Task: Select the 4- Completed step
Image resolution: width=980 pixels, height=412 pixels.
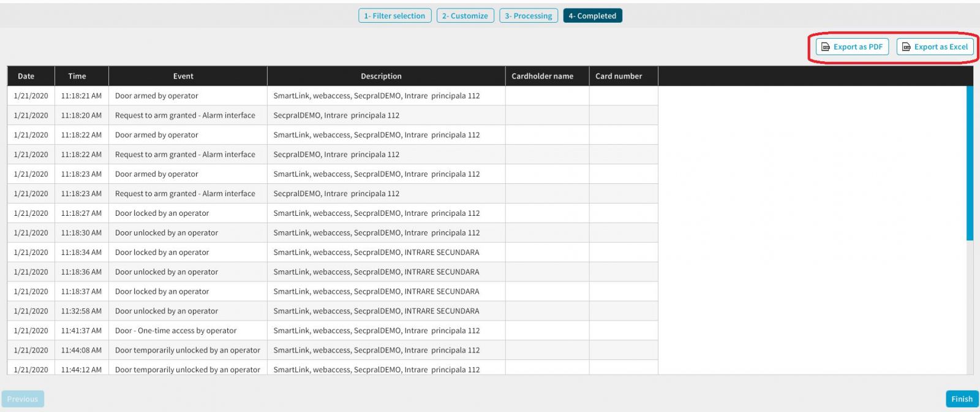Action: pyautogui.click(x=592, y=16)
